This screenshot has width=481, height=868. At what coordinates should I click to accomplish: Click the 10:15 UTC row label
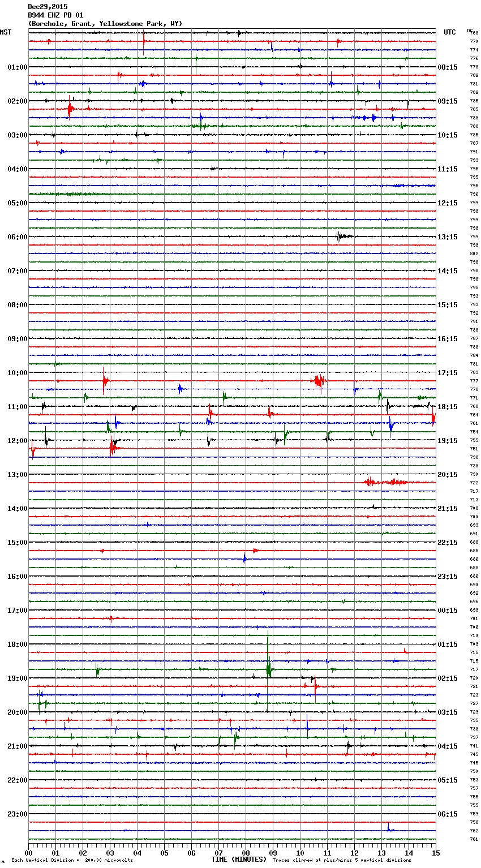click(448, 135)
